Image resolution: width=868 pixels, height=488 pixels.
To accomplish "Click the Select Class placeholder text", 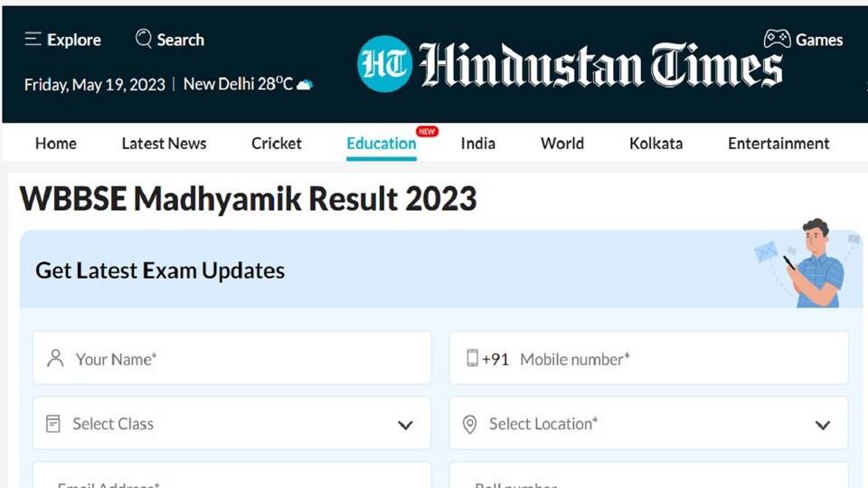I will (x=113, y=424).
